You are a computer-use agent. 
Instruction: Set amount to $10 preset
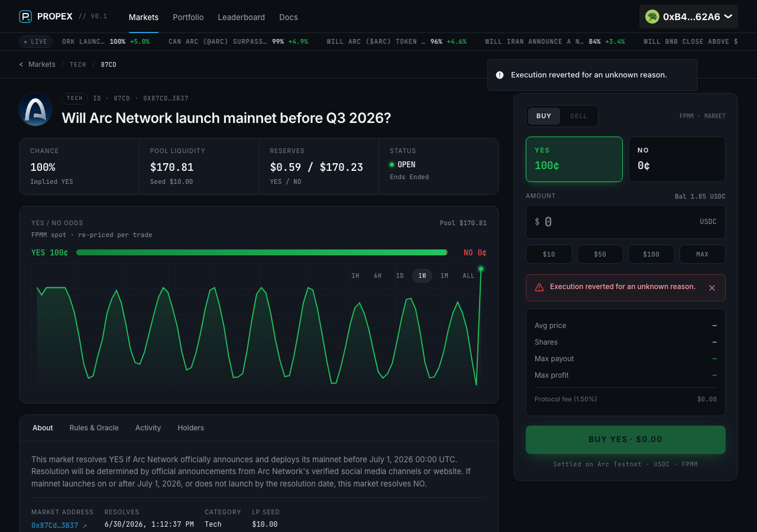(x=549, y=254)
